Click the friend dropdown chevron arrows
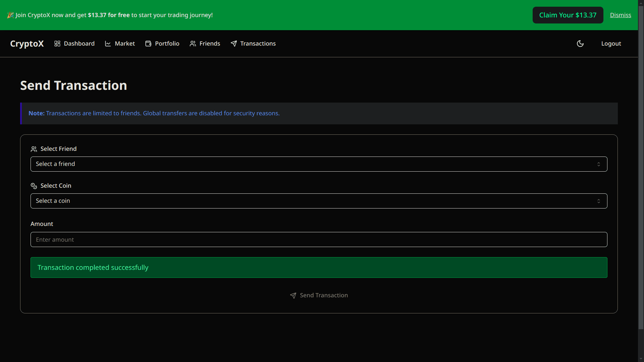Image resolution: width=644 pixels, height=362 pixels. pyautogui.click(x=599, y=164)
